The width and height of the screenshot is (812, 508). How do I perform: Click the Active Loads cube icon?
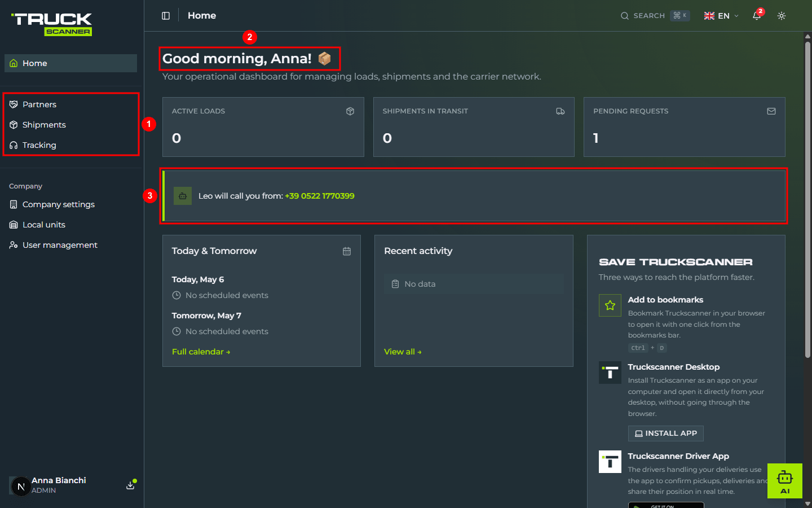tap(350, 111)
